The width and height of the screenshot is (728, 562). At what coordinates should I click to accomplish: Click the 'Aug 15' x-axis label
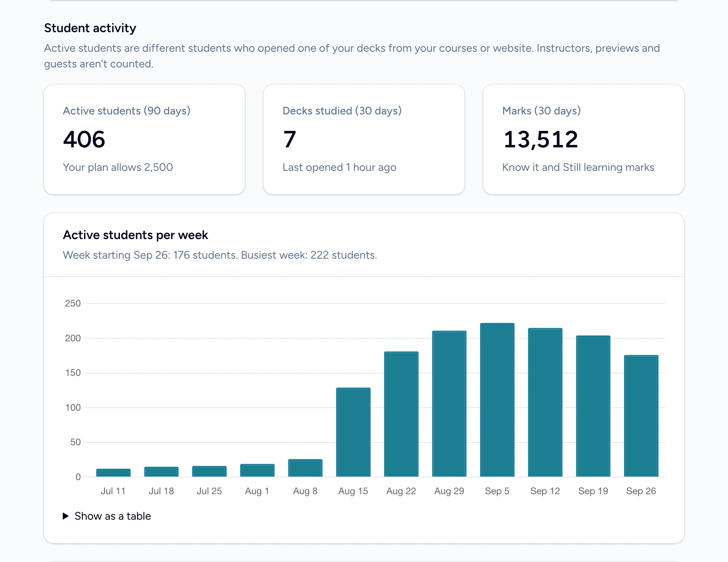click(x=353, y=491)
